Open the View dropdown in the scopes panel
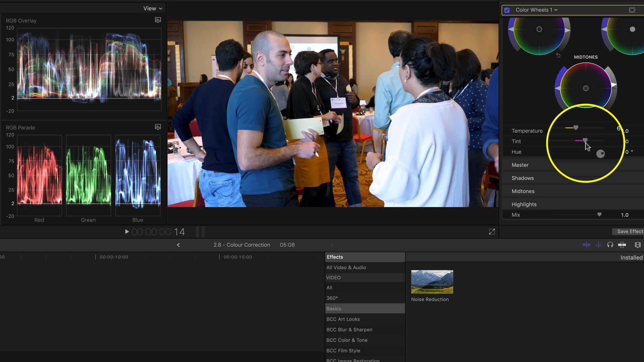This screenshot has width=644, height=362. (x=153, y=8)
